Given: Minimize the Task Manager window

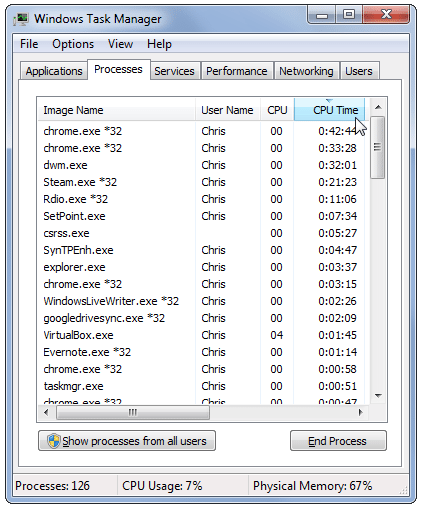Looking at the screenshot, I should coord(321,15).
